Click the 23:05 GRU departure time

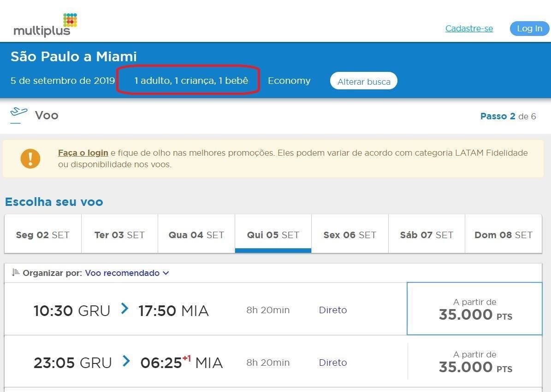73,363
